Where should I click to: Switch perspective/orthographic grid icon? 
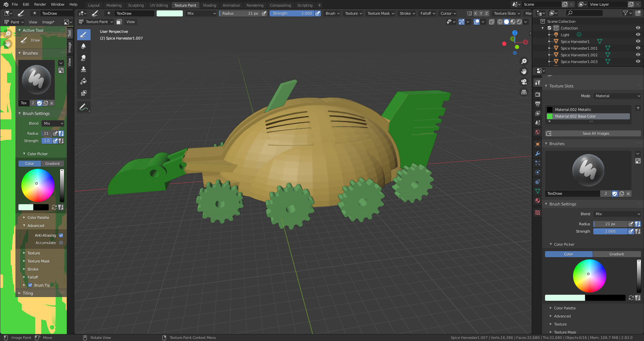coord(524,92)
